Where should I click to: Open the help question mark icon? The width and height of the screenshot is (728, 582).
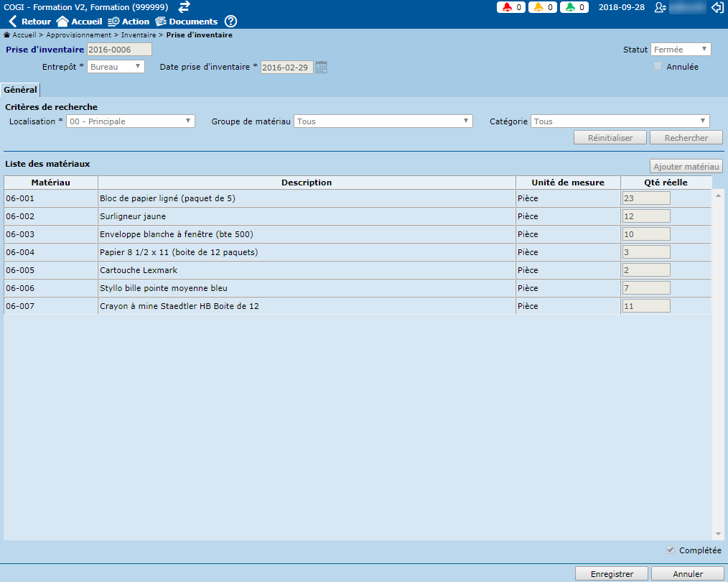click(x=230, y=22)
